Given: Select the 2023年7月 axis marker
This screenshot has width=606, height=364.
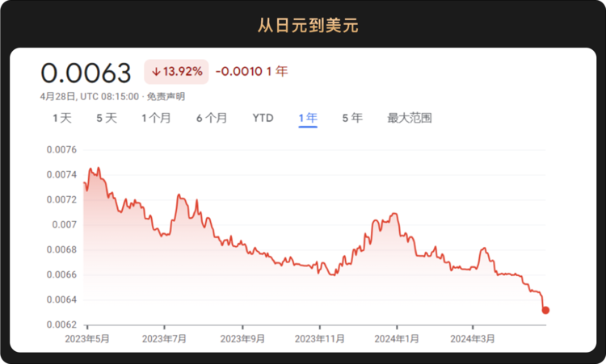Looking at the screenshot, I should click(x=164, y=339).
